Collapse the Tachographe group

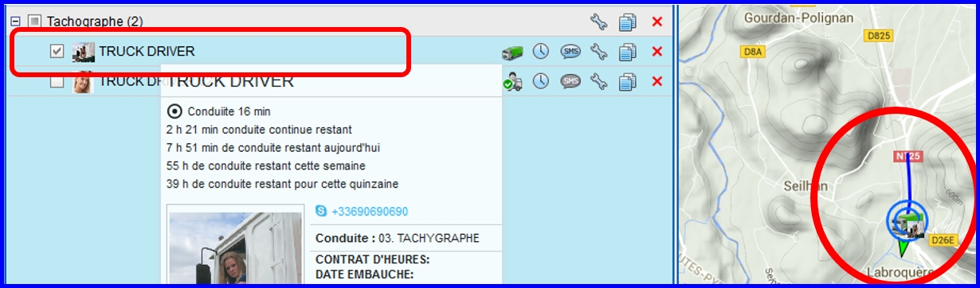point(14,21)
